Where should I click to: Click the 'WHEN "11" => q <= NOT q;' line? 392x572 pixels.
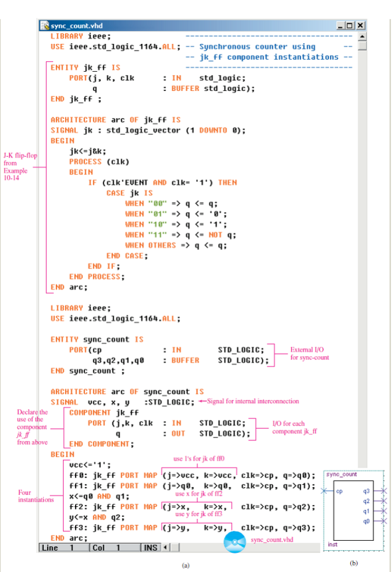(x=181, y=235)
